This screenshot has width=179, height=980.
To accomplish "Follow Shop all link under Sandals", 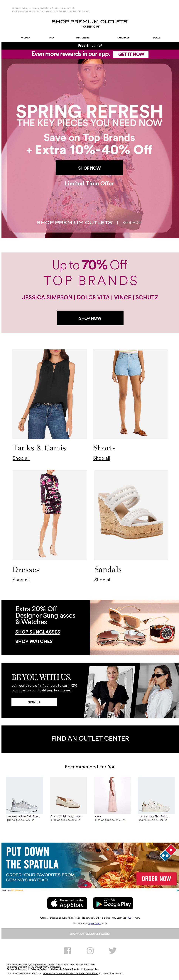I will [103, 579].
